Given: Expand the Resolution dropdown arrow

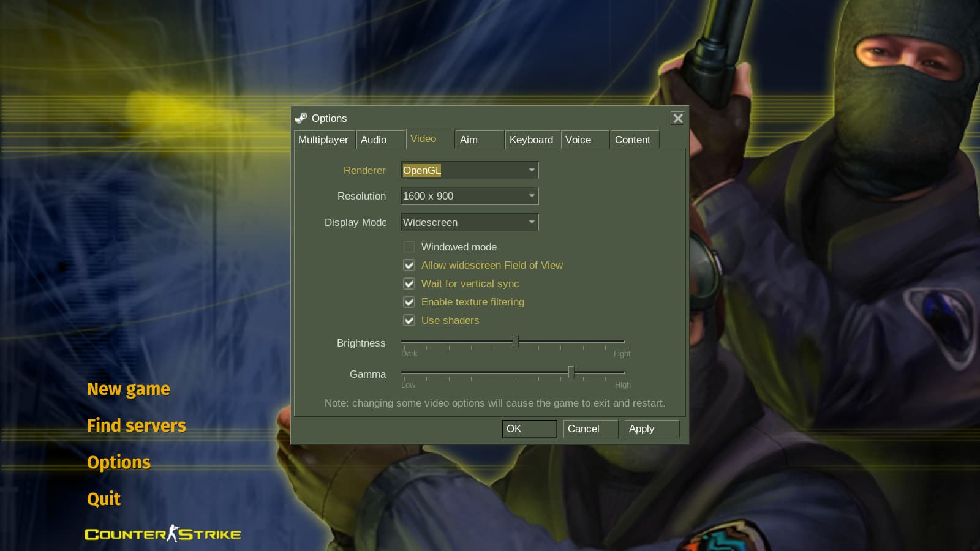Looking at the screenshot, I should click(x=532, y=196).
